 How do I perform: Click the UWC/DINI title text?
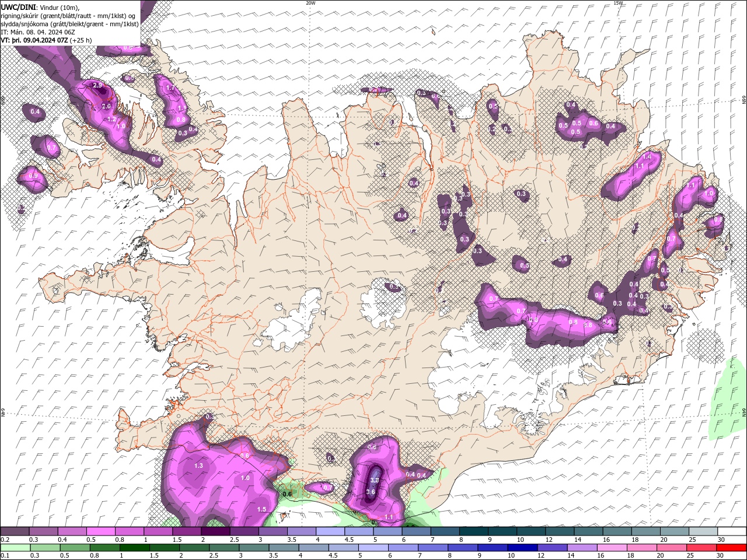coord(19,7)
